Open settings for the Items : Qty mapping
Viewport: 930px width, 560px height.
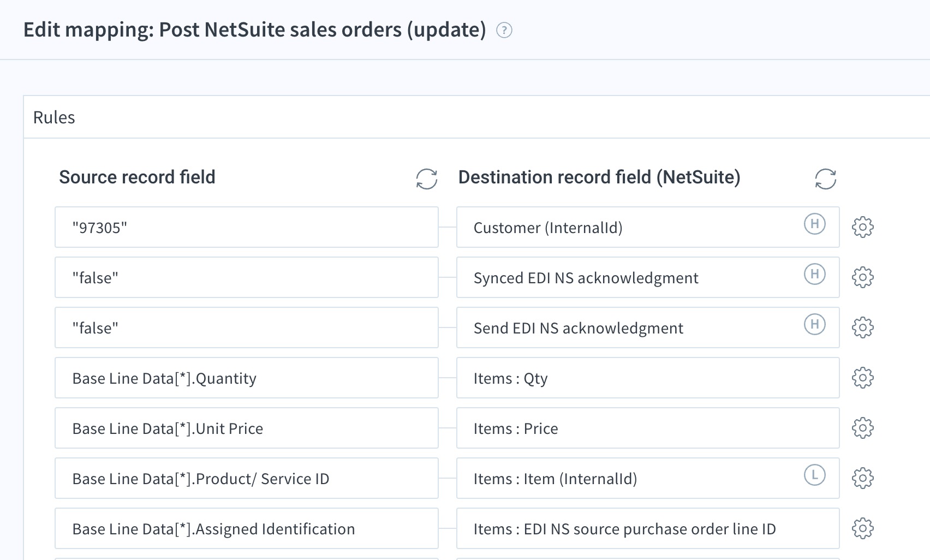coord(863,378)
